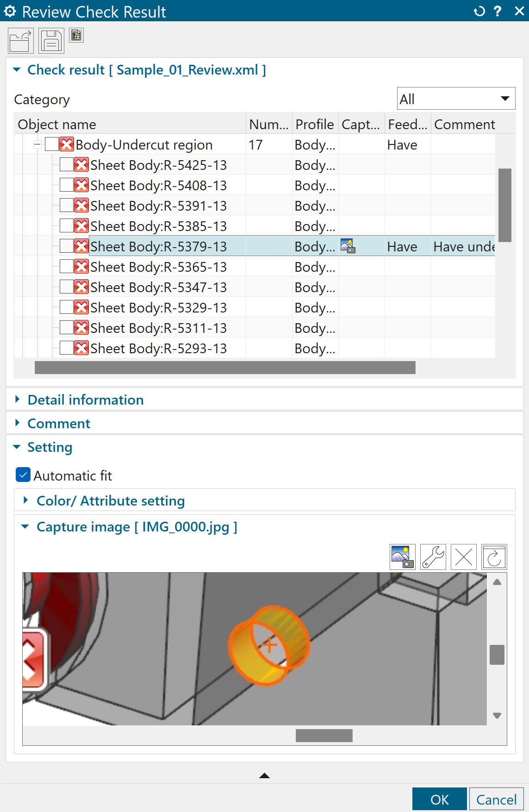529x812 pixels.
Task: Expand the Detail information section
Action: 86,400
